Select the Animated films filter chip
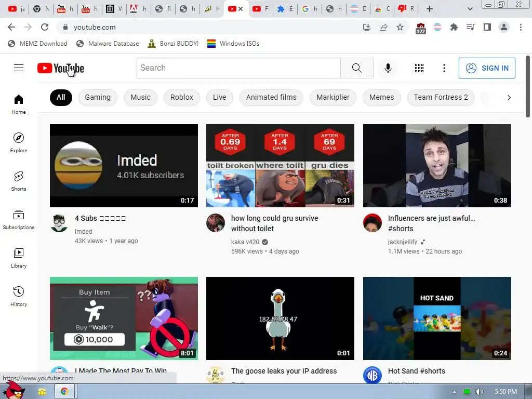This screenshot has width=532, height=399. pos(271,97)
